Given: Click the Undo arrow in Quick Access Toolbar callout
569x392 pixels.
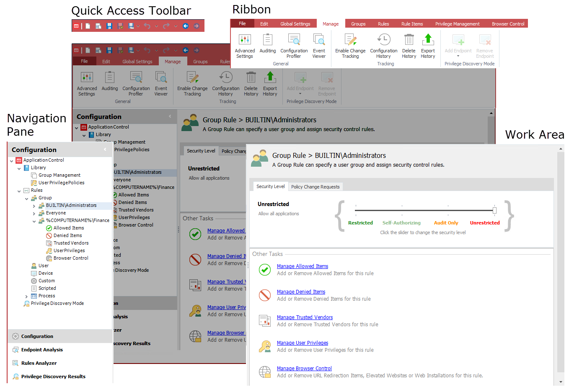Looking at the screenshot, I should (147, 26).
